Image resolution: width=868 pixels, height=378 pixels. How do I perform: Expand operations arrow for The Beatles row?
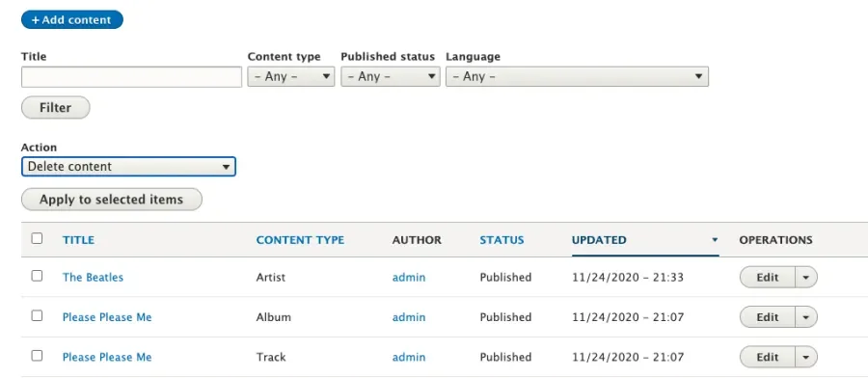[x=806, y=278]
